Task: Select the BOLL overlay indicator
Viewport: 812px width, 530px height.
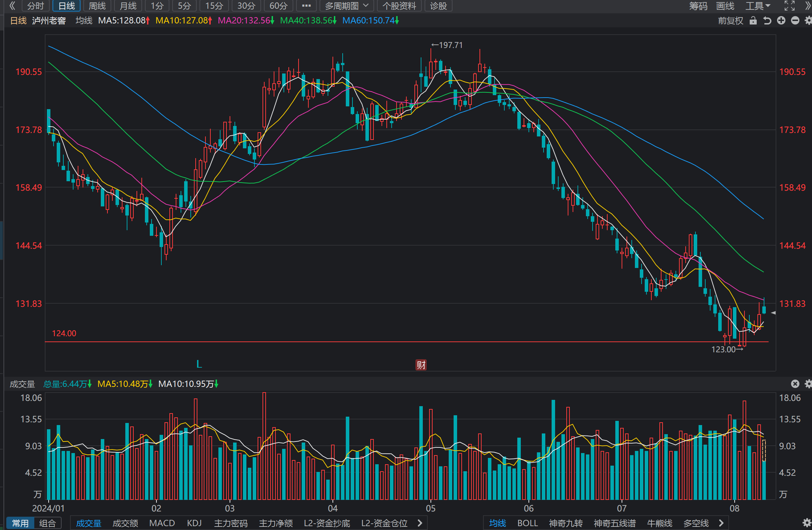Action: (x=527, y=523)
